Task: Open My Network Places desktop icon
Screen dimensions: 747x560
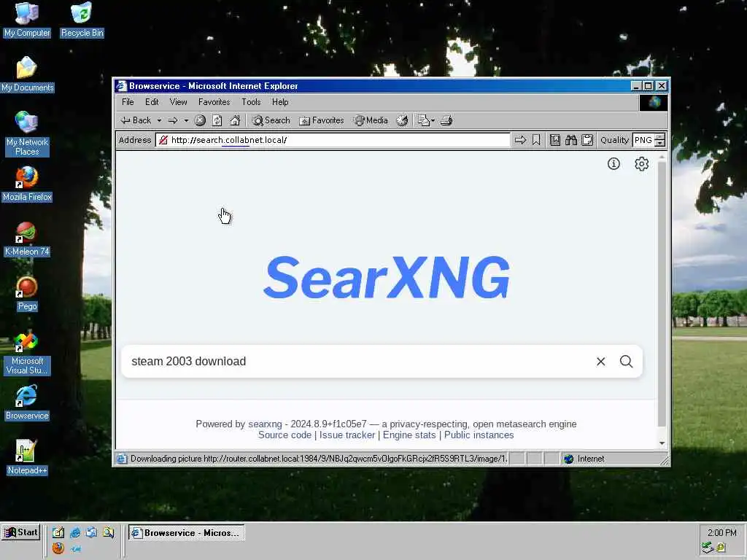Action: click(x=27, y=133)
